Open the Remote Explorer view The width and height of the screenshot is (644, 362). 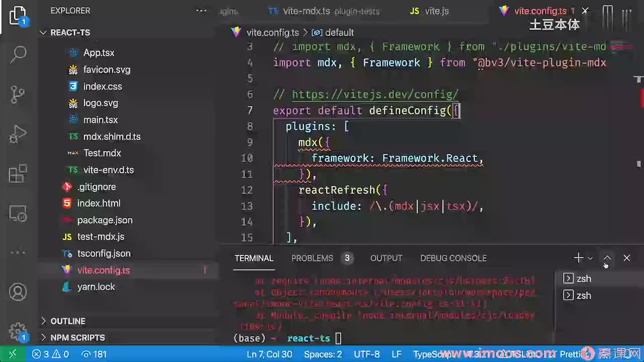tap(18, 214)
